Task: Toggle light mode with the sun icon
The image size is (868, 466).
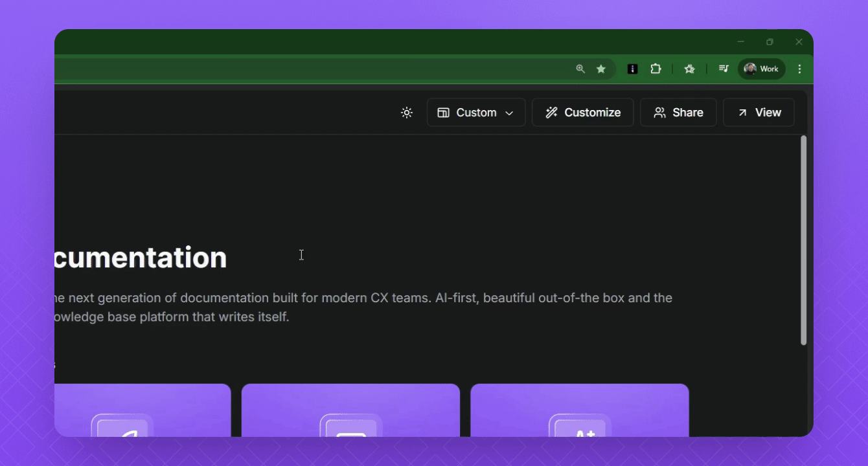Action: (x=407, y=113)
